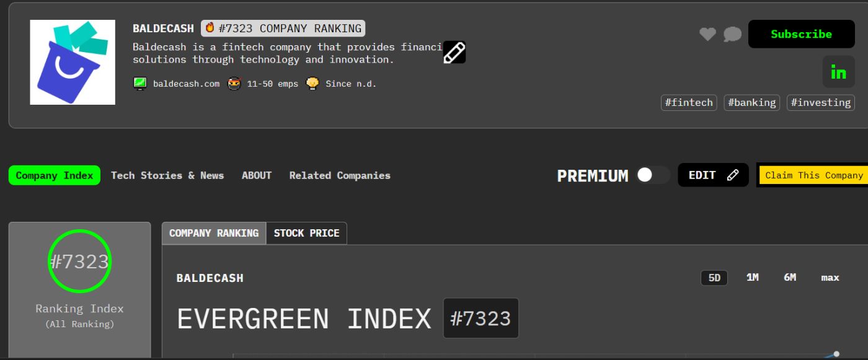
Task: Select the 1M time range
Action: click(x=752, y=278)
